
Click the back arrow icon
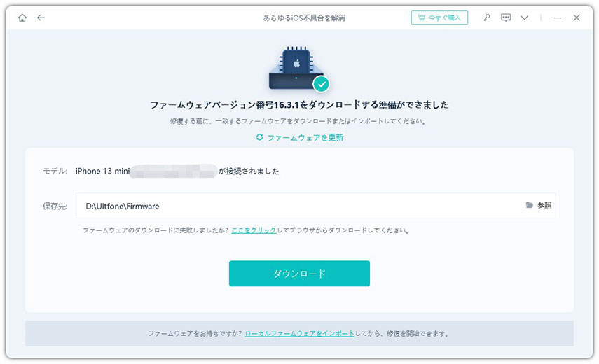click(41, 17)
